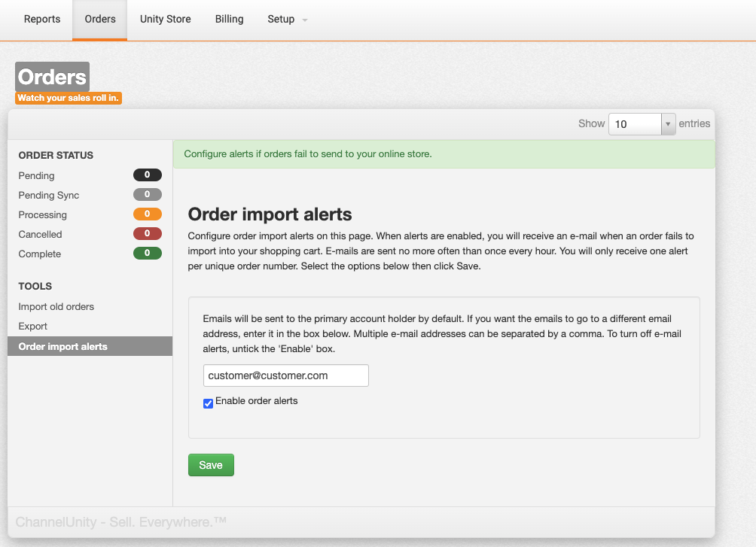Click the red Cancelled count badge
Screen dimensions: 756x547
(147, 234)
